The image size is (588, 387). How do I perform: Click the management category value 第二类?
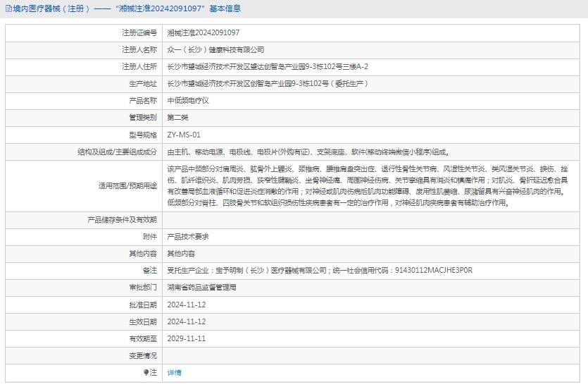click(177, 118)
